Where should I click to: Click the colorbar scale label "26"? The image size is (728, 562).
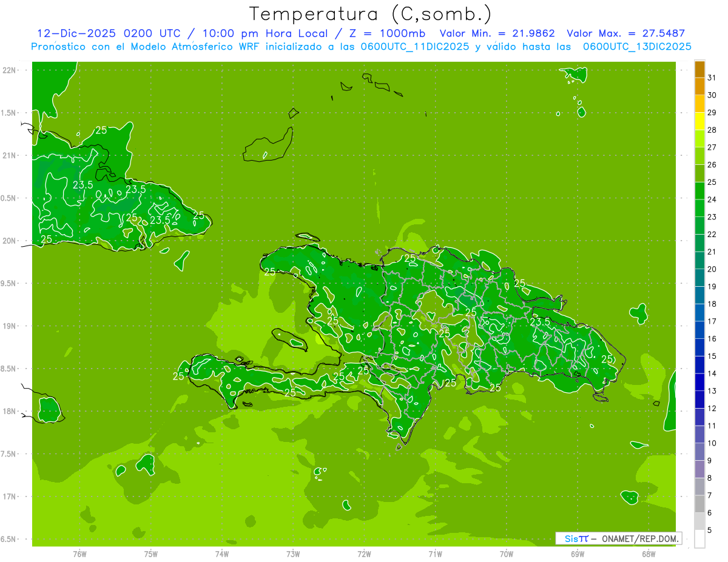712,164
